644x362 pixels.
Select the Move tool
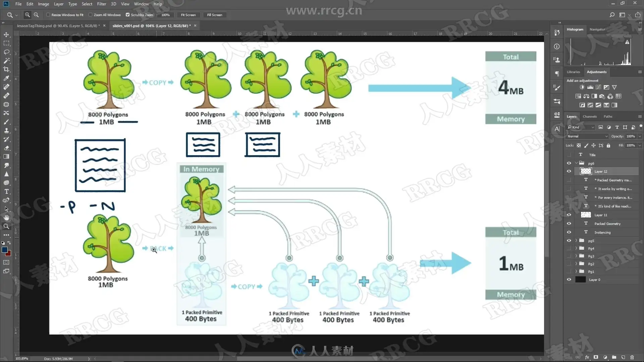pyautogui.click(x=6, y=35)
